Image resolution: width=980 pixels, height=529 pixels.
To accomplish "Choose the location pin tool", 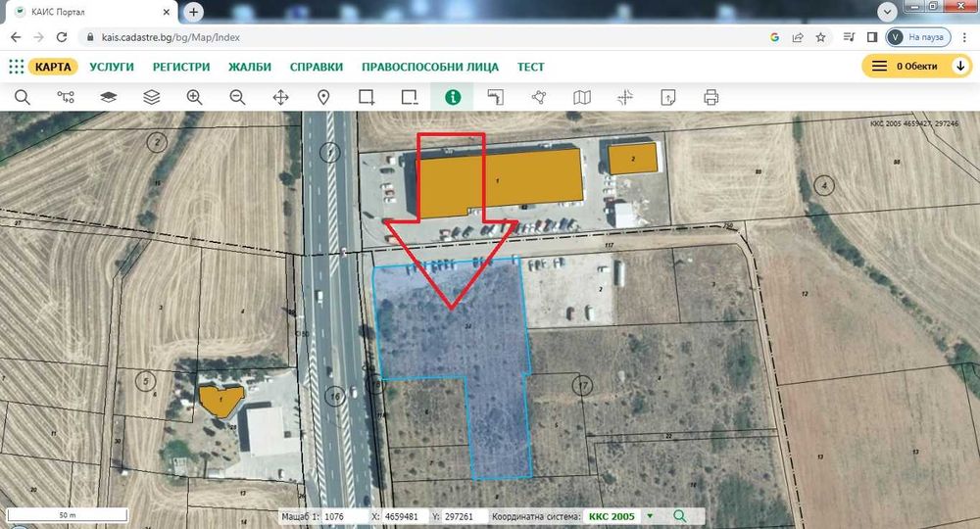I will click(x=323, y=97).
